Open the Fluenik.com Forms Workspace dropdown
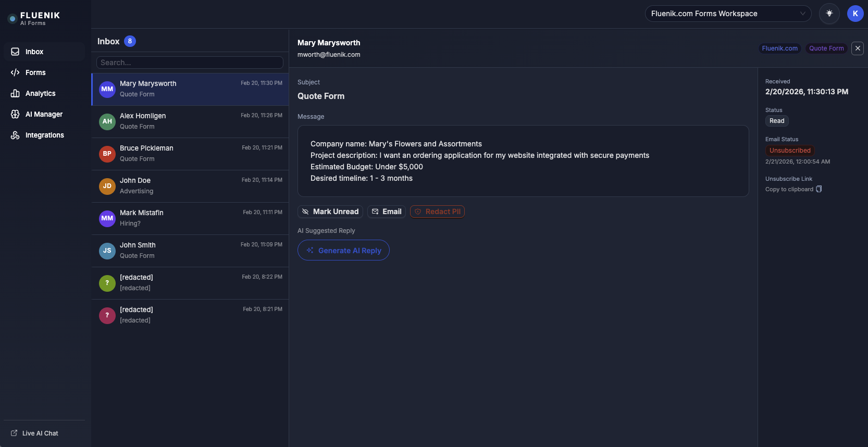 (x=727, y=14)
